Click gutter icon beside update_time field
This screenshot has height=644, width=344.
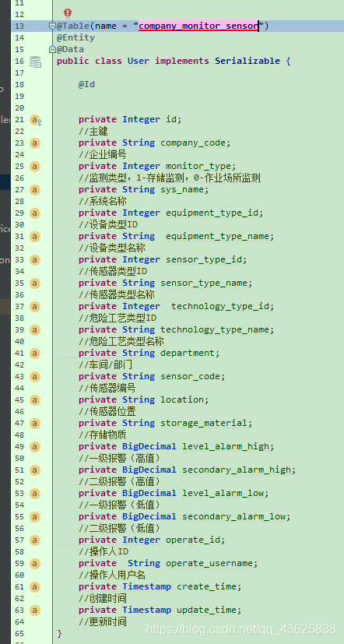(x=35, y=611)
